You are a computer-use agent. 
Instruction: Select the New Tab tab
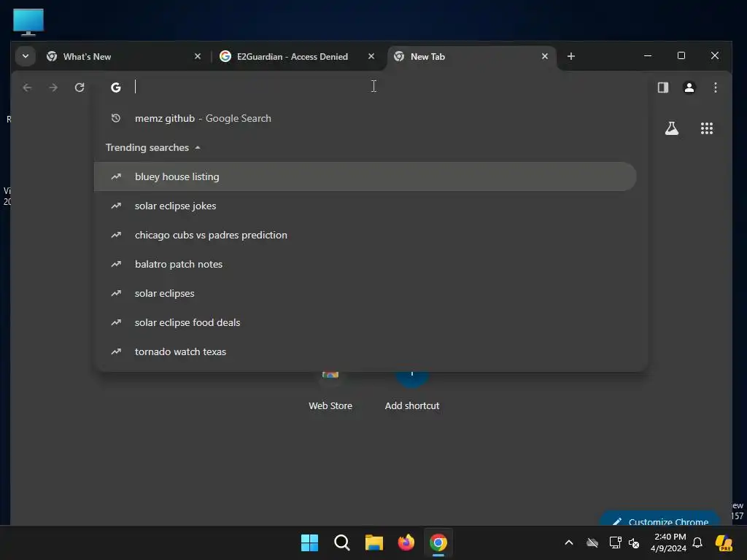click(x=472, y=56)
